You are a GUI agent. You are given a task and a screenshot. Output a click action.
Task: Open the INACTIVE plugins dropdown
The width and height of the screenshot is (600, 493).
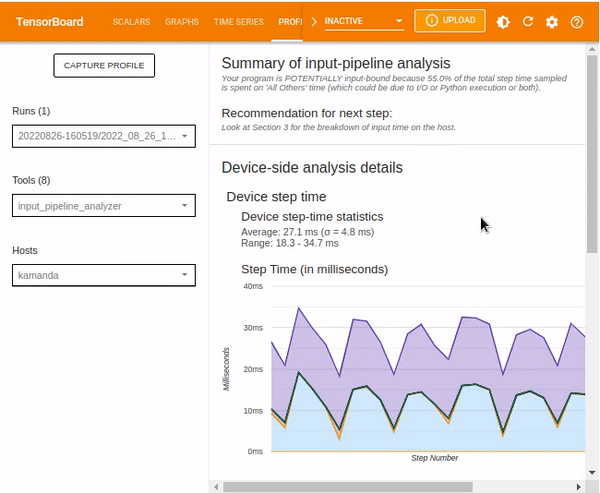[364, 21]
